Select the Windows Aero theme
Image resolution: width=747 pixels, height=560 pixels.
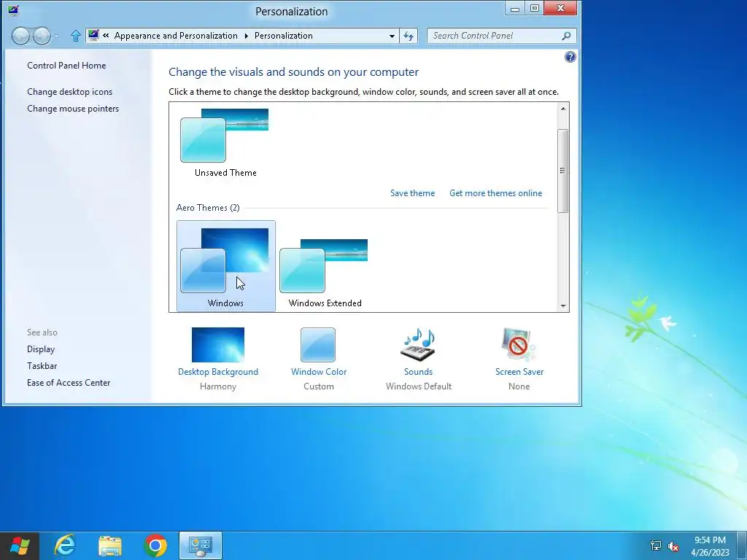click(x=226, y=265)
